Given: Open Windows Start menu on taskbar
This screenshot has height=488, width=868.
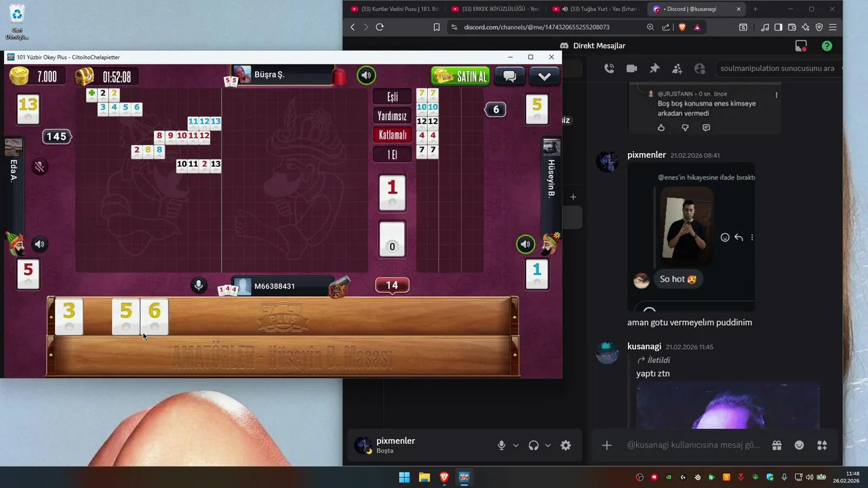Looking at the screenshot, I should click(404, 477).
